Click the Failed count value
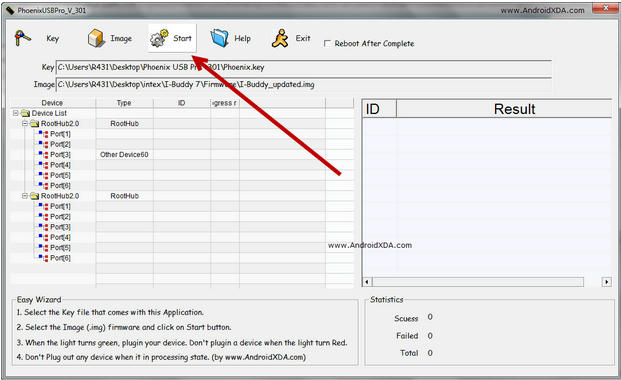Viewport: 621px width, 380px height. click(x=430, y=336)
